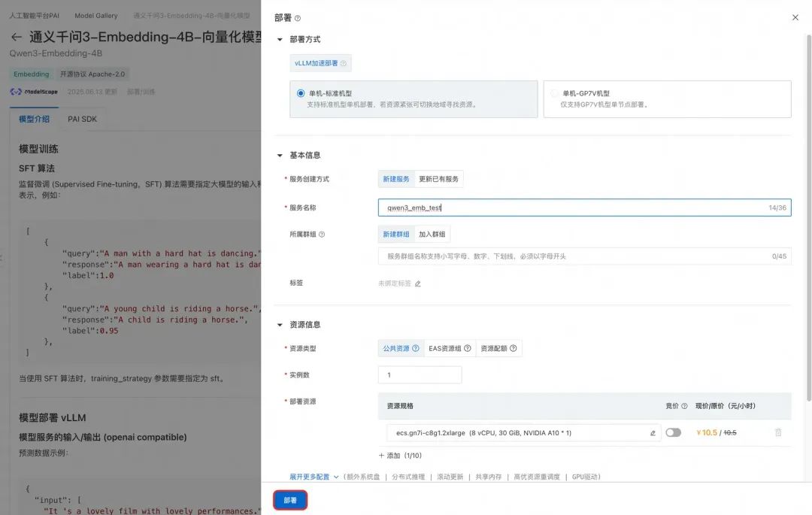Toggle the 竞价 bidding switch
Screen dimensions: 812x515
click(x=673, y=433)
